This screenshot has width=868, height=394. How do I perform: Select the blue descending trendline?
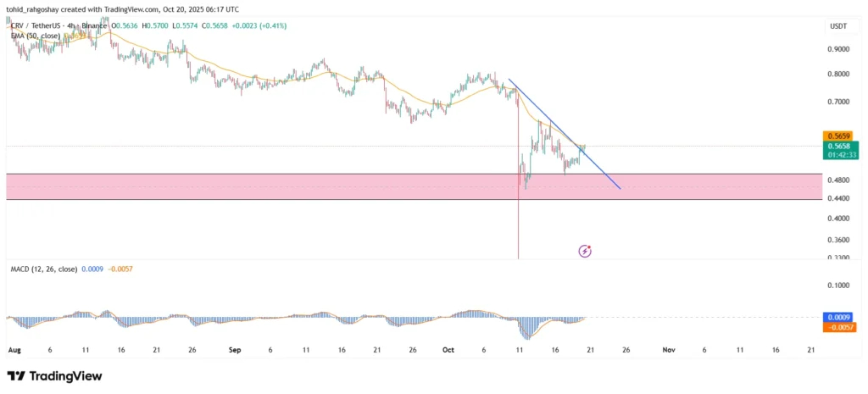(x=565, y=135)
